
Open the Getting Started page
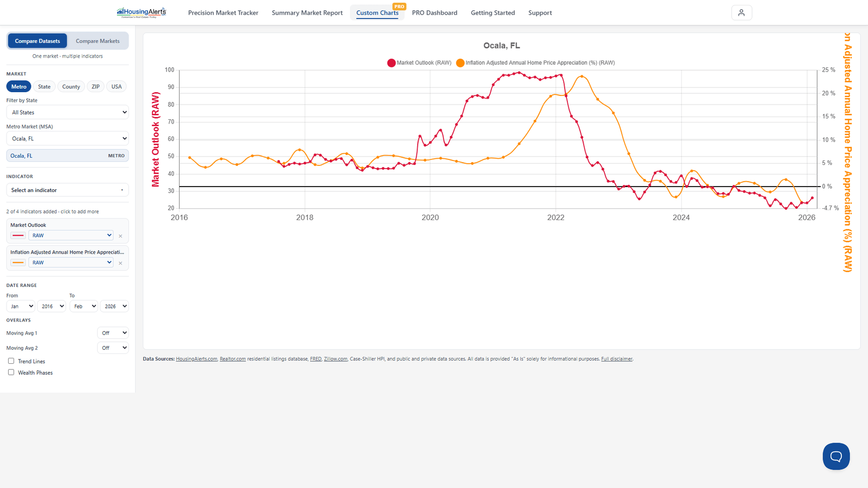493,12
